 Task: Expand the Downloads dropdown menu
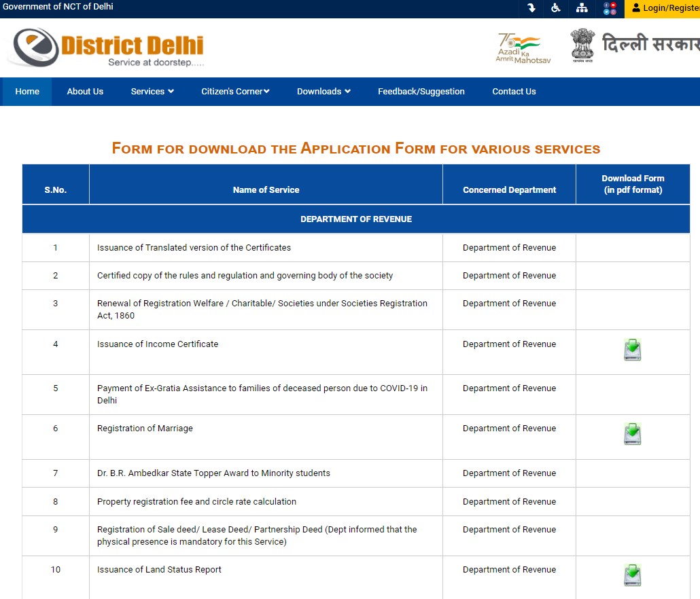pos(323,91)
